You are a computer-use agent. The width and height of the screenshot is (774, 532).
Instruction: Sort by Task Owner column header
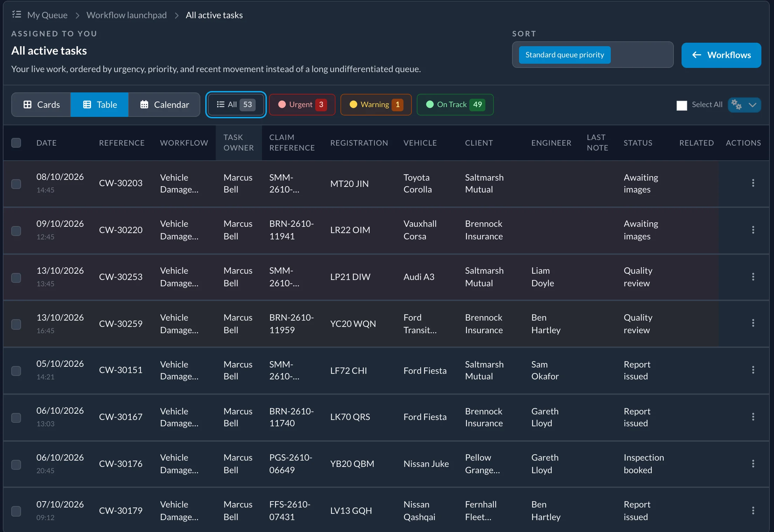pos(239,143)
